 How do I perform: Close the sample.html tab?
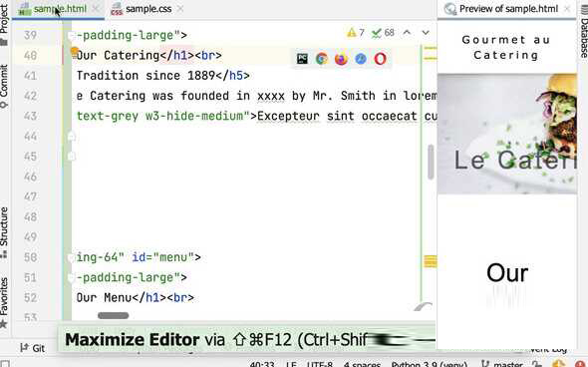[96, 9]
